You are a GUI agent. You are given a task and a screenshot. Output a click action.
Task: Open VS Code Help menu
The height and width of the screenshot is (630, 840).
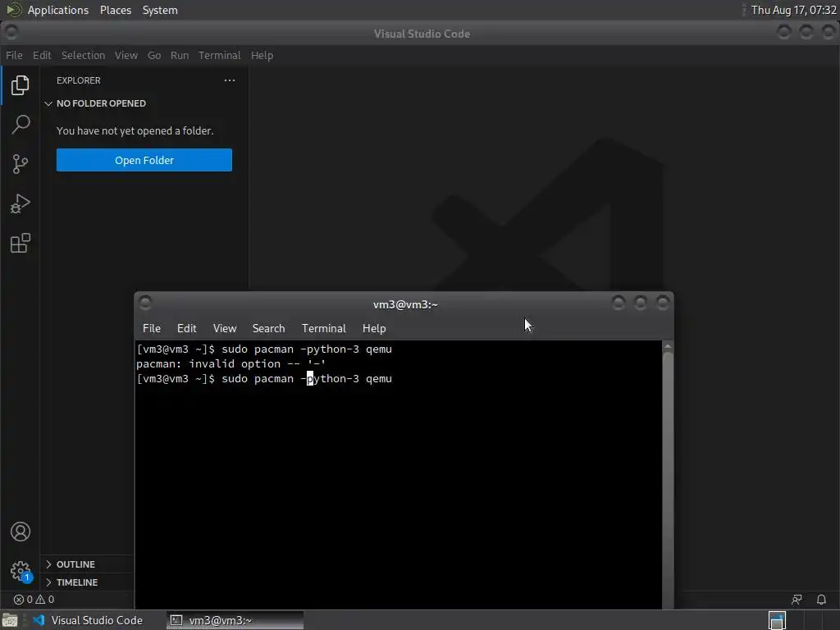pyautogui.click(x=262, y=55)
